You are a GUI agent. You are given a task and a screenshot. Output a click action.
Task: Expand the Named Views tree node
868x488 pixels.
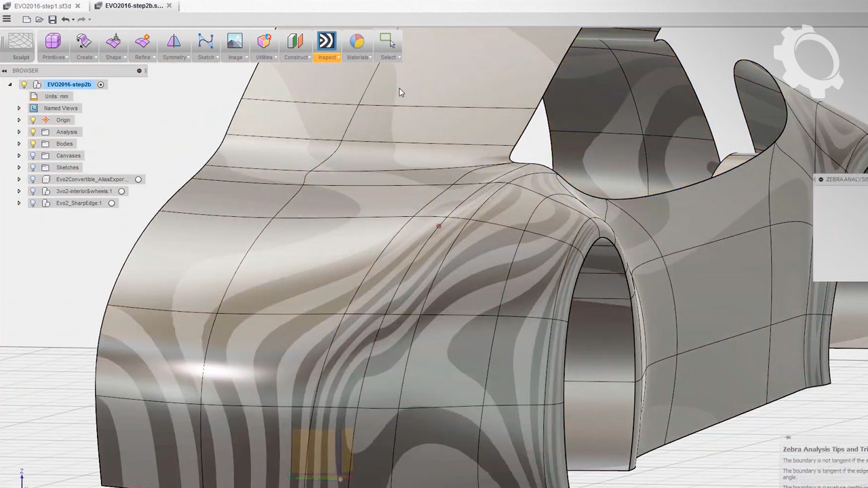click(19, 108)
